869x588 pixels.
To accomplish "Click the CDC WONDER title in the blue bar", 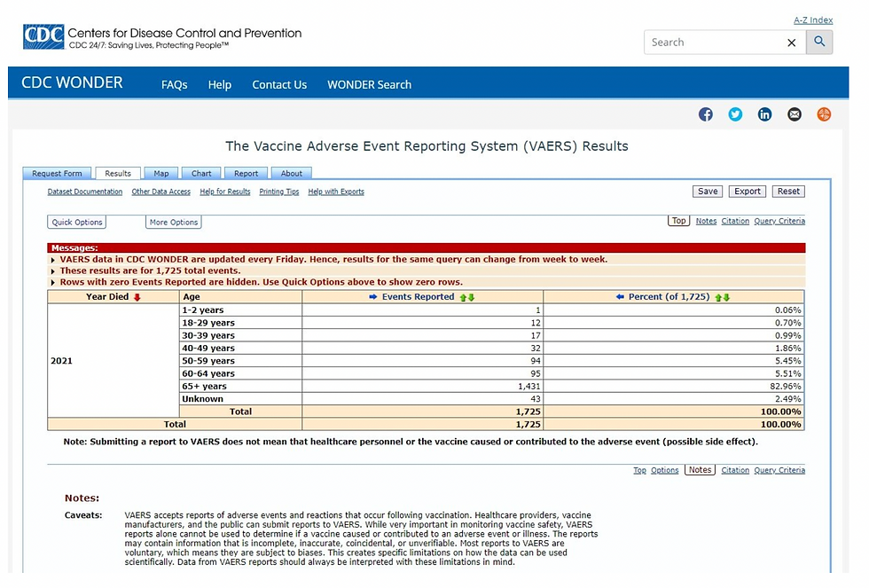I will coord(72,82).
